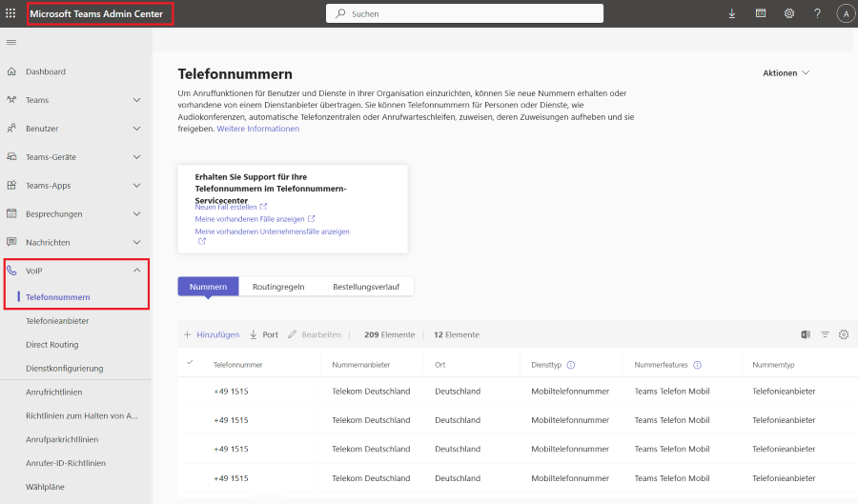Click the Benutzer people icon
This screenshot has width=858, height=504.
point(11,128)
